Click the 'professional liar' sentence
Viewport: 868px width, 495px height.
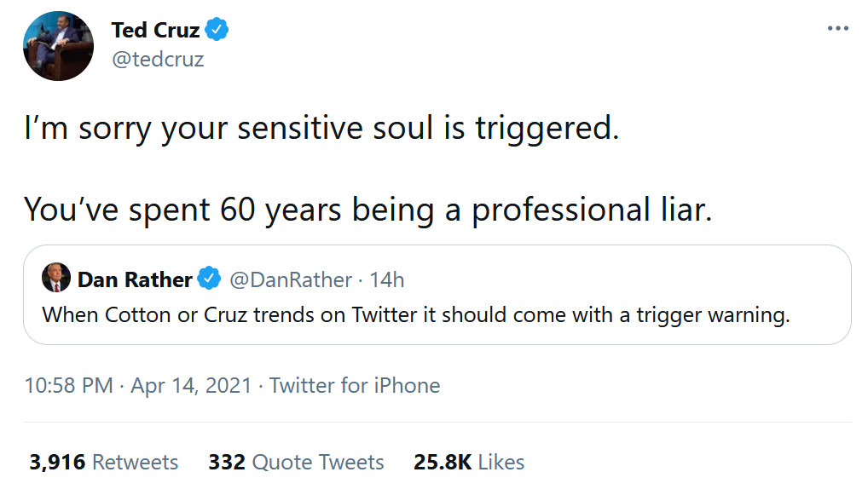[x=367, y=210]
